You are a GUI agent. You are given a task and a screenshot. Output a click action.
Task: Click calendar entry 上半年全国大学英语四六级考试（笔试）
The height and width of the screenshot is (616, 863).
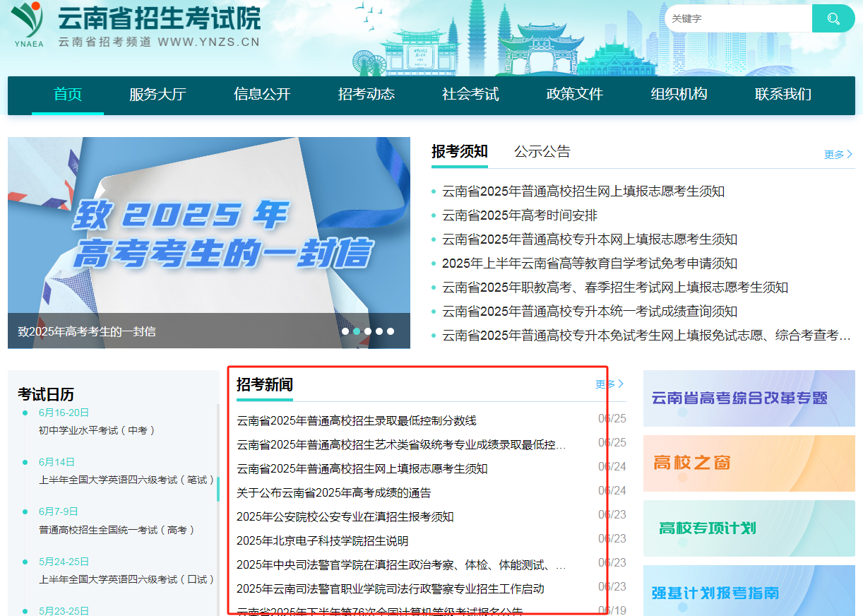[x=126, y=480]
